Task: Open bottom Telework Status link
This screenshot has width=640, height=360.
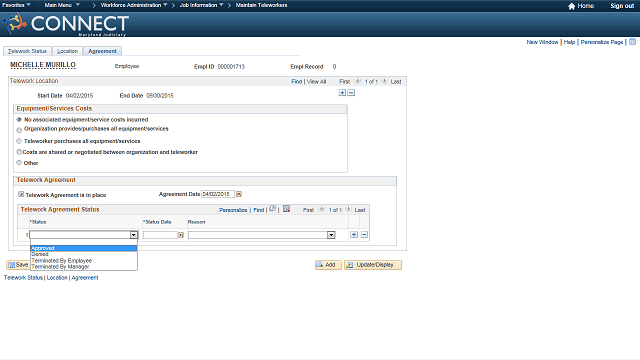Action: [x=23, y=278]
